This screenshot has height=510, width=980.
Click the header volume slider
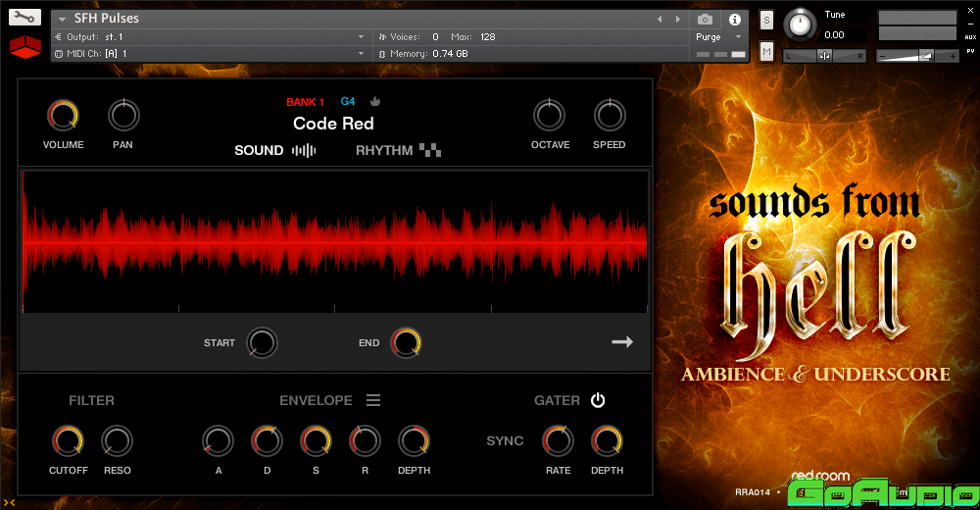point(917,56)
